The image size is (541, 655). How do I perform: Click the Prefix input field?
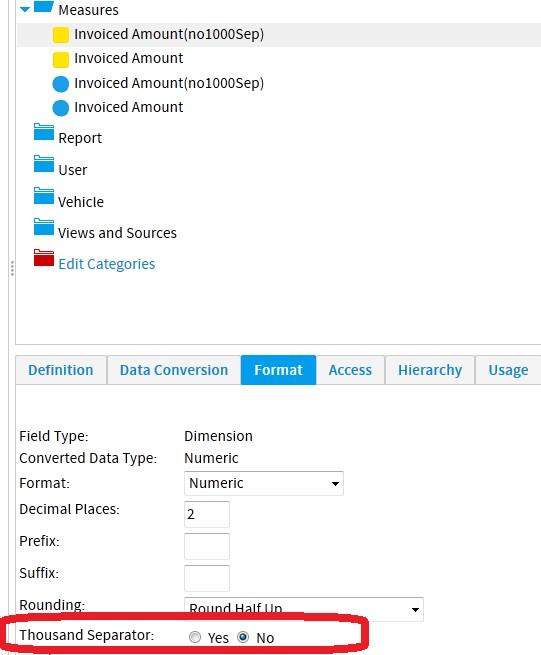[207, 546]
